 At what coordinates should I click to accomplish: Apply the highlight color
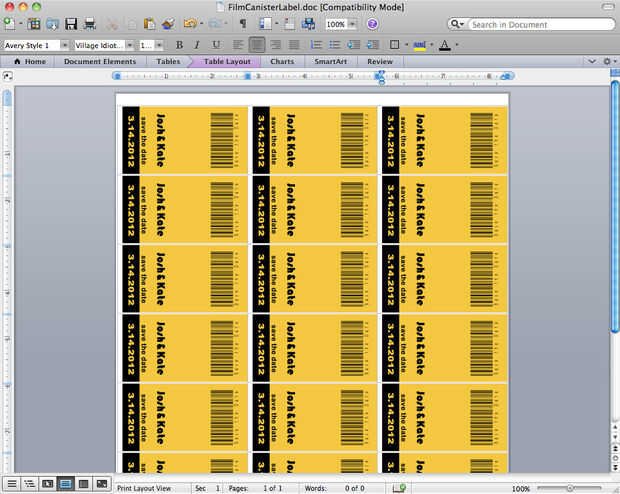420,45
